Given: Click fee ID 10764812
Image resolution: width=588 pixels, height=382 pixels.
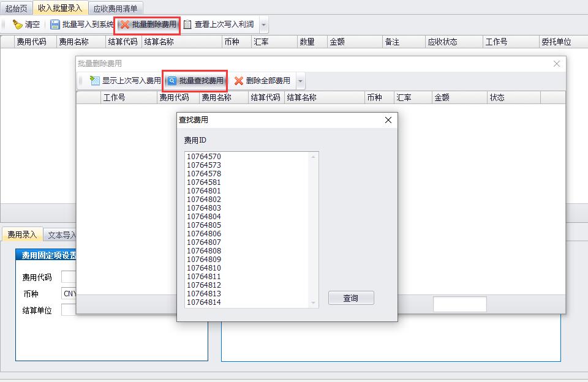Looking at the screenshot, I should click(x=204, y=285).
